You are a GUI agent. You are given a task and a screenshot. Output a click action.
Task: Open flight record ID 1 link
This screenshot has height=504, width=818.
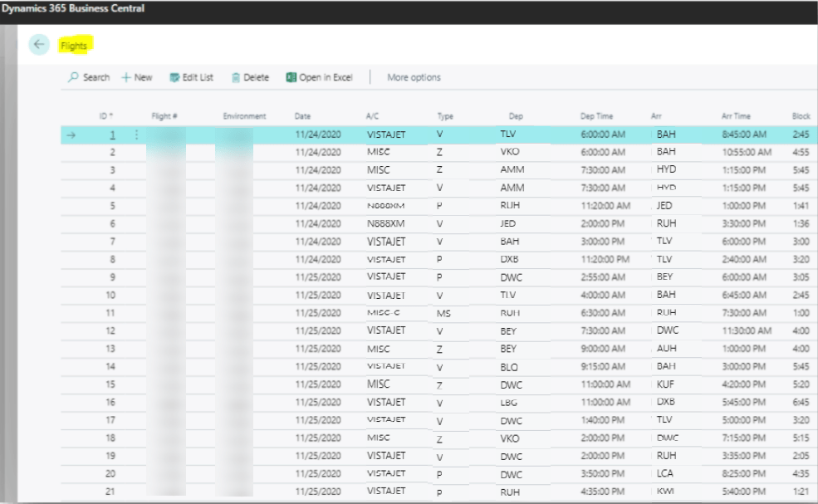click(112, 135)
